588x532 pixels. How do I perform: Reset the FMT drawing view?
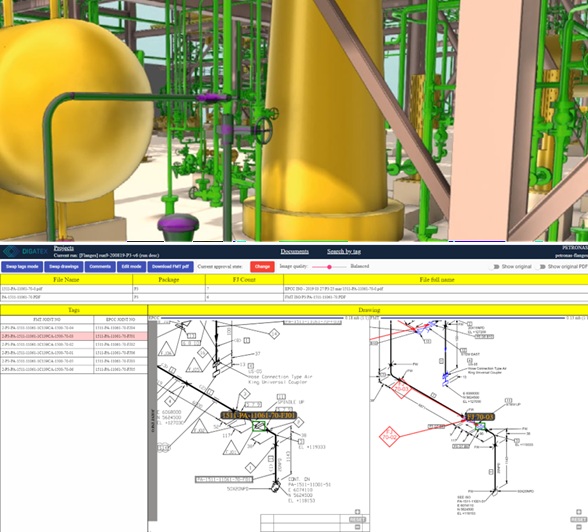point(579,520)
